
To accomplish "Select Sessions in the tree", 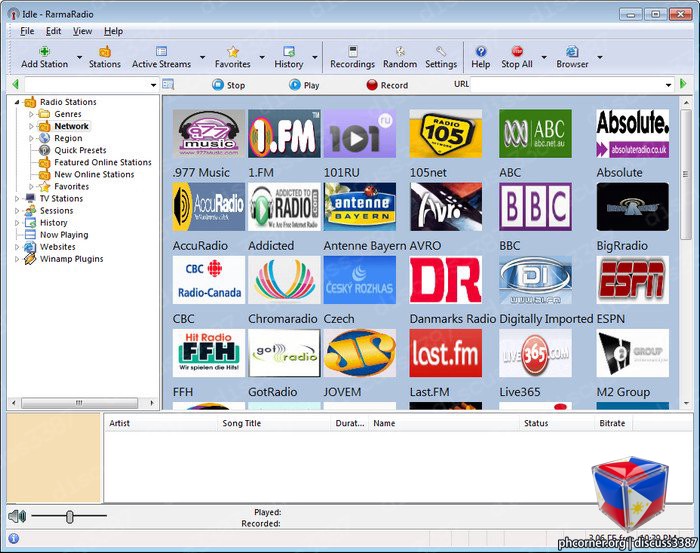I will coord(56,211).
